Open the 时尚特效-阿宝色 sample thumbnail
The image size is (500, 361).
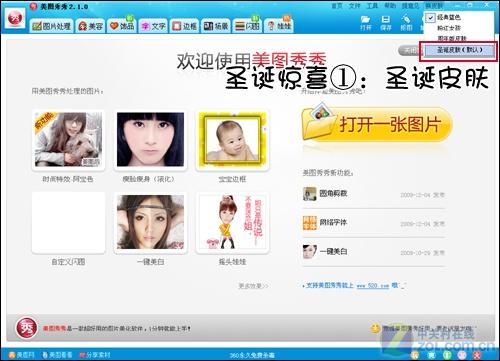click(x=68, y=140)
